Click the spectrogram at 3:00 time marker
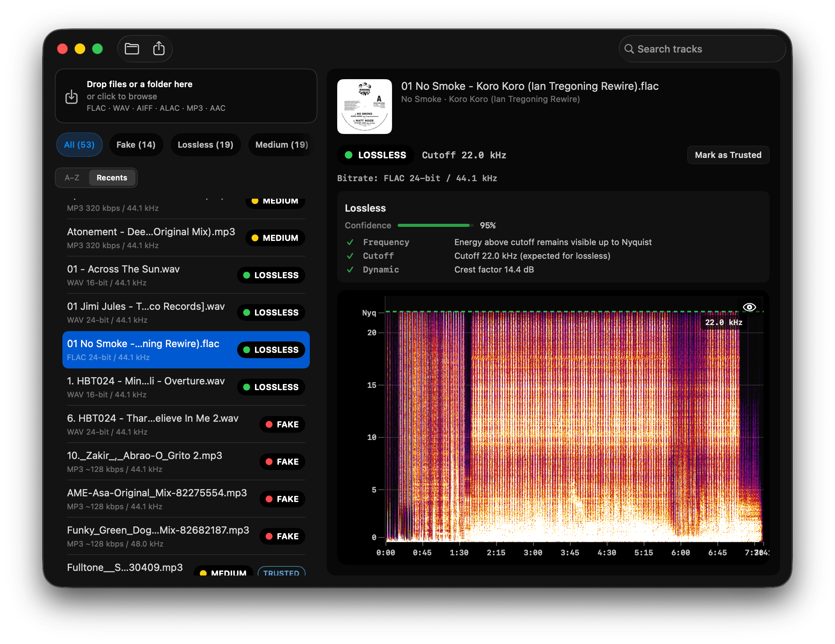The height and width of the screenshot is (644, 835). tap(533, 552)
